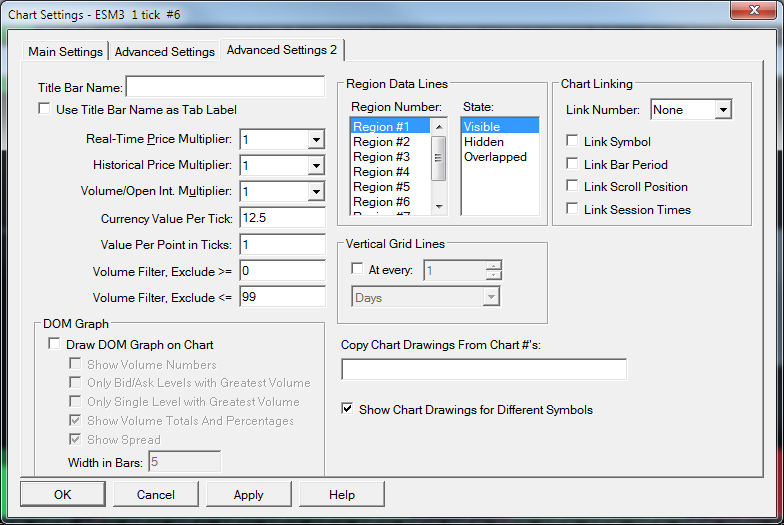
Task: Click the Title Bar Name input field
Action: 226,86
